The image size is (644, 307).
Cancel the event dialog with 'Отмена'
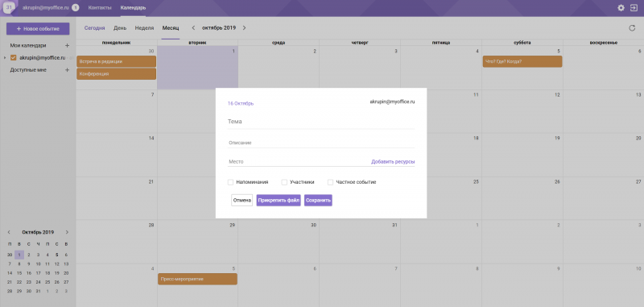click(x=242, y=200)
